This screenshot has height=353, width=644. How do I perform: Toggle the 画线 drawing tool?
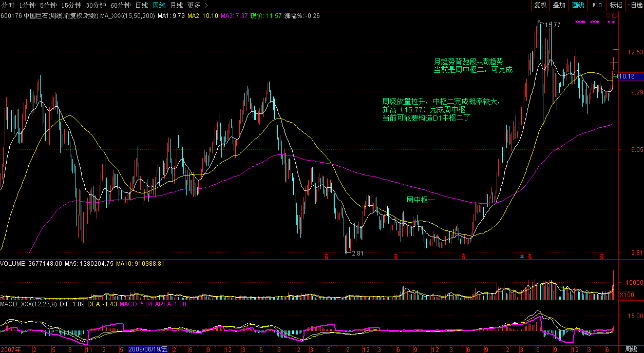click(x=578, y=5)
